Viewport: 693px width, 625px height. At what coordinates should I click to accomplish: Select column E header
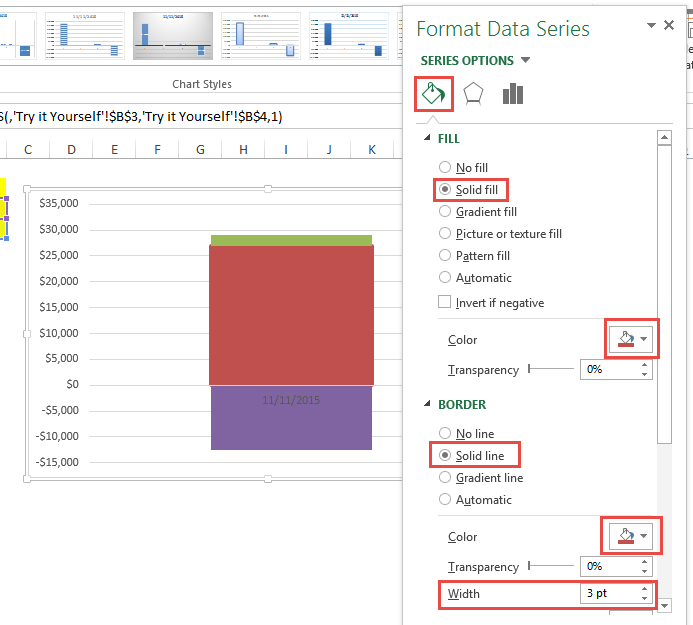click(x=114, y=149)
